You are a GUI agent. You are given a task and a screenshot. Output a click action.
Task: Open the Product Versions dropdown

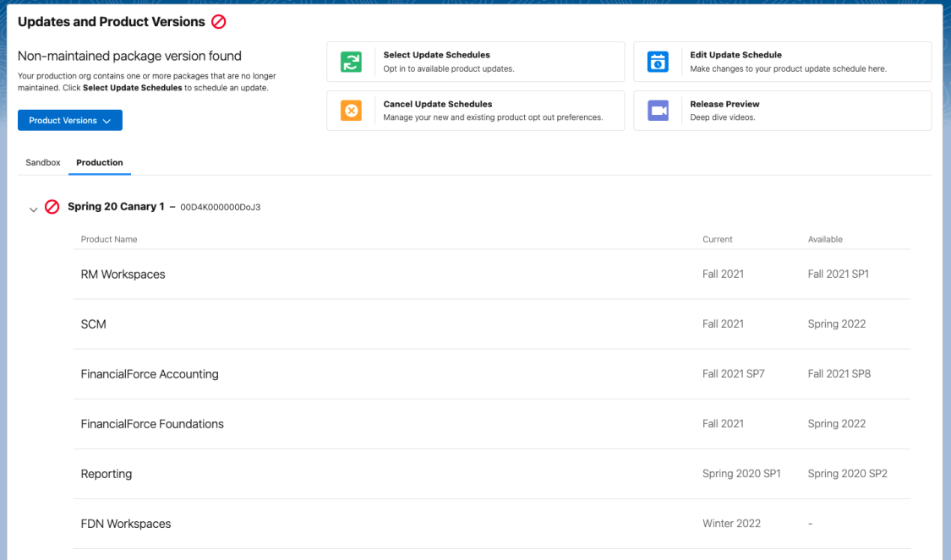click(69, 120)
